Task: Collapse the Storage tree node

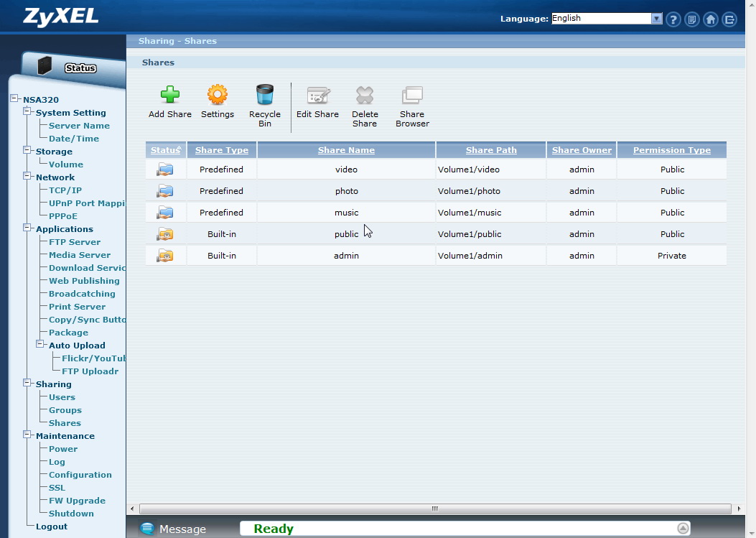Action: [27, 150]
